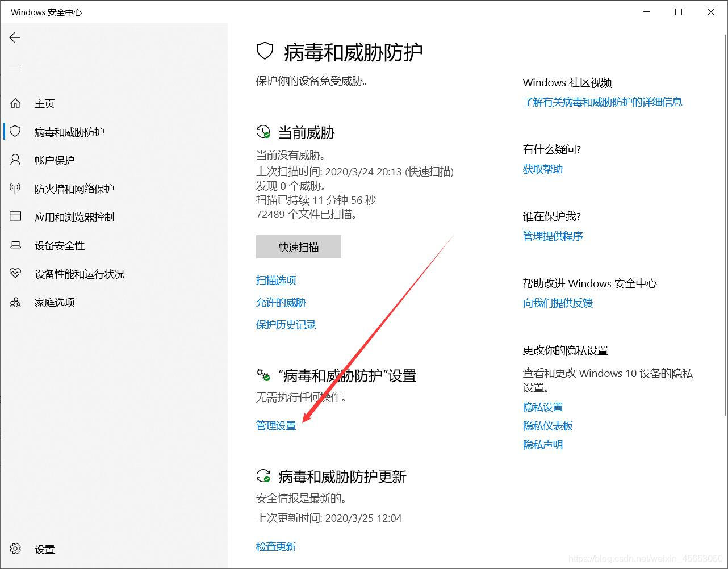The width and height of the screenshot is (728, 569).
Task: Maximize the Windows 安全中心 window
Action: 679,12
